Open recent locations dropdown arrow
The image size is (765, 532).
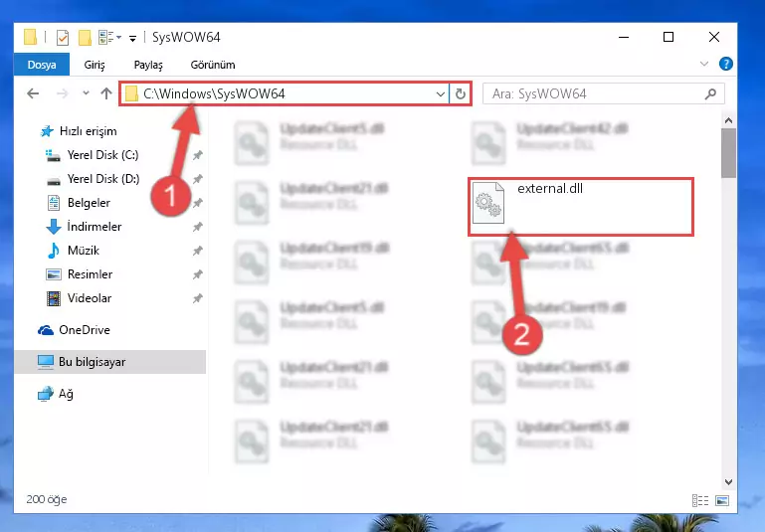pos(86,93)
